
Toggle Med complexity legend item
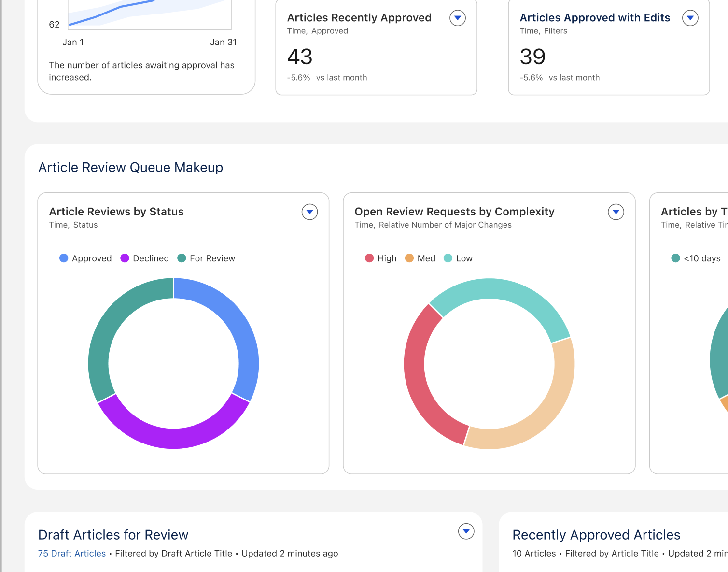420,258
